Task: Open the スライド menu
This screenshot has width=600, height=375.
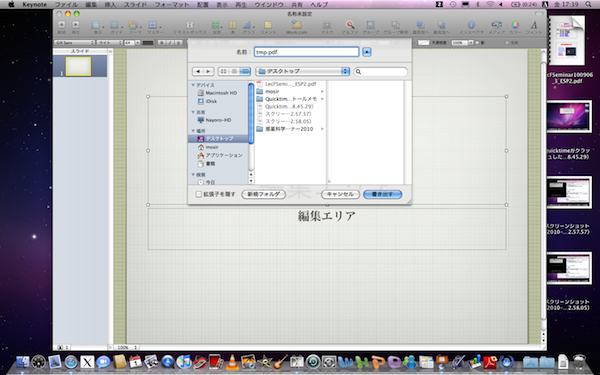Action: tap(135, 5)
